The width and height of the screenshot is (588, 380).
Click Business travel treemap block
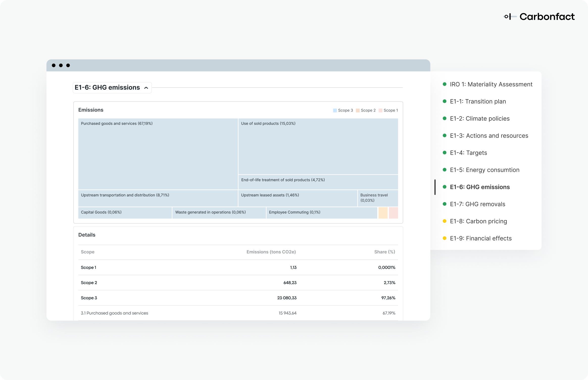(378, 198)
